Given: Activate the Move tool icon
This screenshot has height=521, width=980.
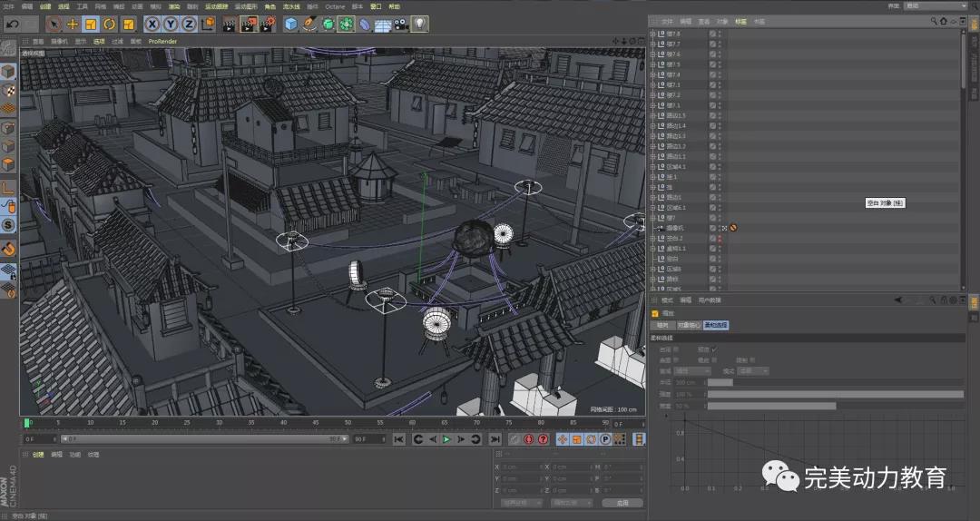Looking at the screenshot, I should (73, 24).
